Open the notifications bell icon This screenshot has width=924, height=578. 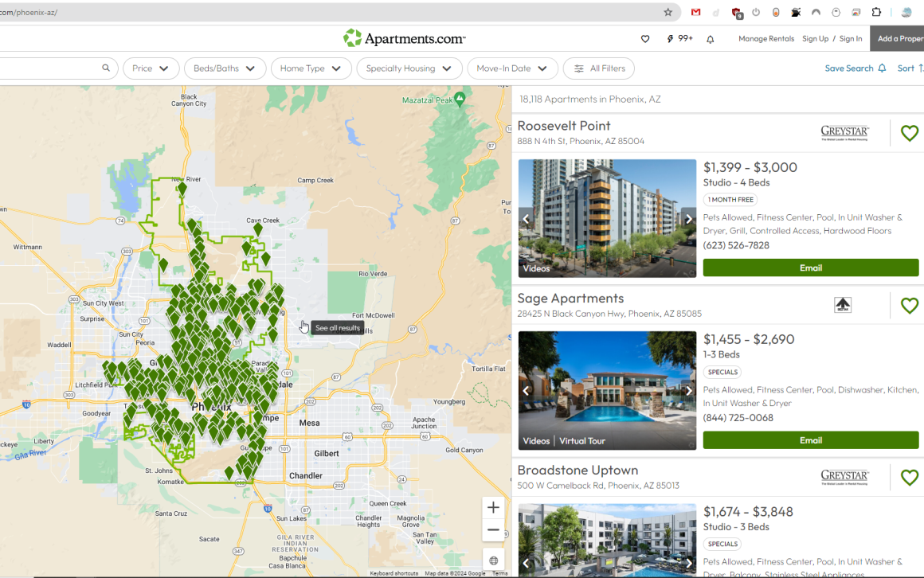pos(711,39)
